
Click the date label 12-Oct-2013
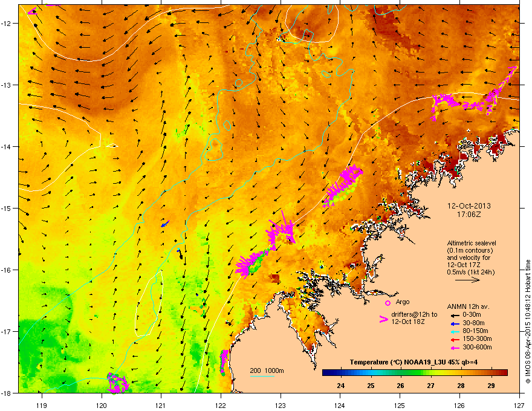point(469,206)
